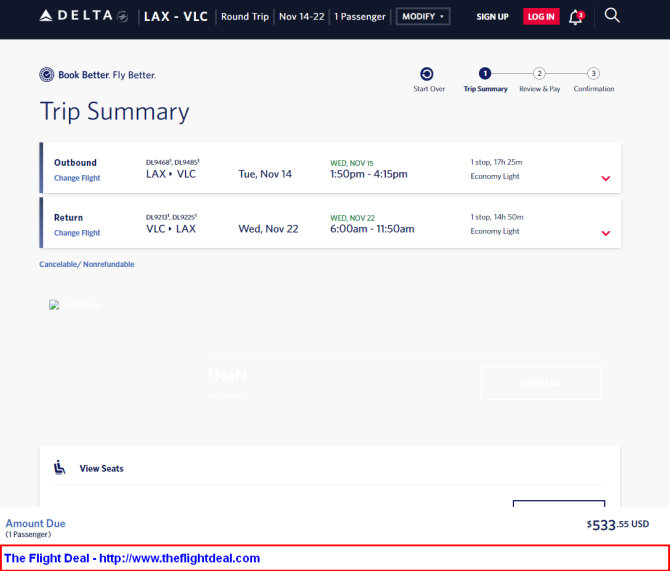Expand the Outbound flight details chevron
670x571 pixels.
pyautogui.click(x=605, y=178)
